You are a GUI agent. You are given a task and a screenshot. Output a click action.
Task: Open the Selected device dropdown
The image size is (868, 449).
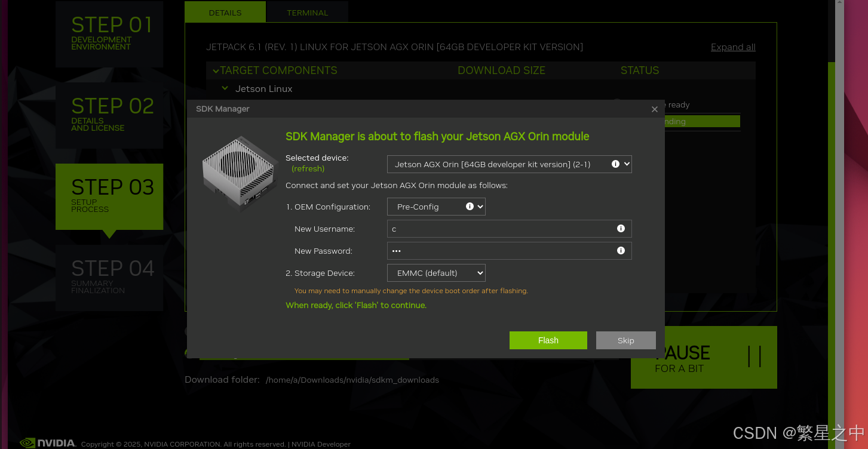tap(509, 164)
